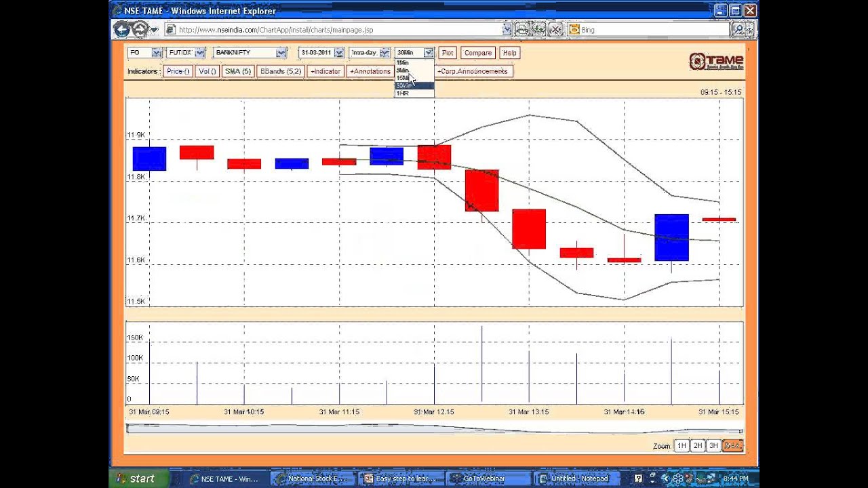Click the tallest volume bar near 12:45

point(482,365)
